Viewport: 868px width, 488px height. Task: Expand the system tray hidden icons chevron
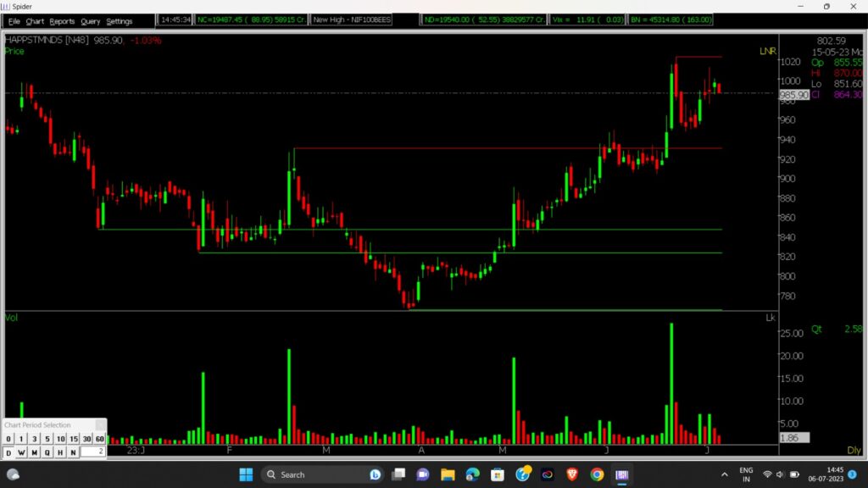click(x=723, y=474)
